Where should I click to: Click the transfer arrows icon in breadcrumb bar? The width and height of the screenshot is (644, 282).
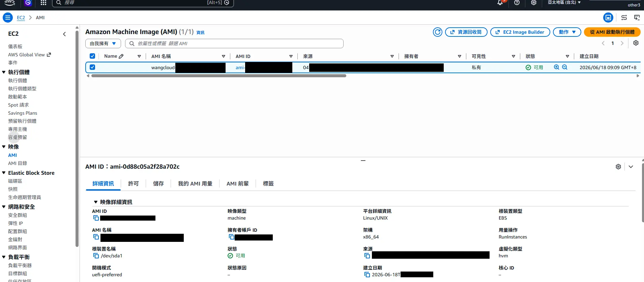[624, 18]
